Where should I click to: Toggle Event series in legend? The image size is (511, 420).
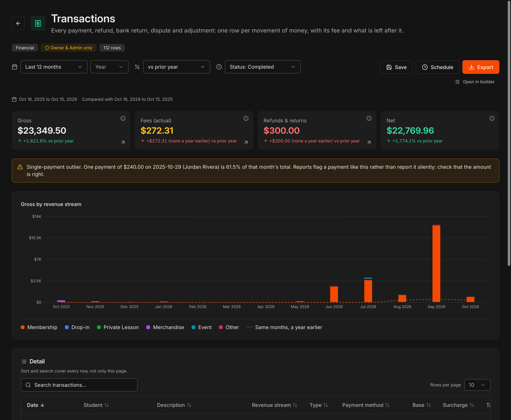(x=202, y=327)
